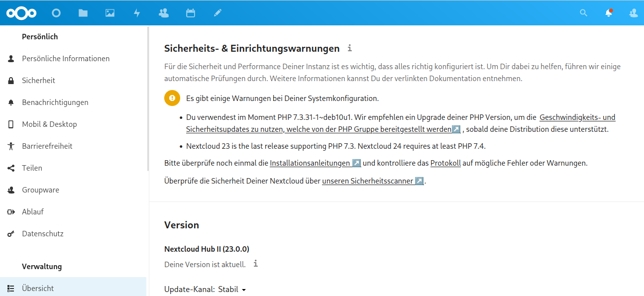
Task: Open the Installationsanleitungen link
Action: pos(315,163)
